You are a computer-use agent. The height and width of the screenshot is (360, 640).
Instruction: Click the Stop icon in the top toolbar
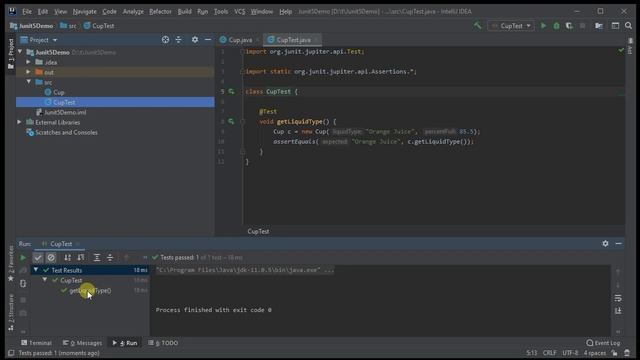click(582, 26)
